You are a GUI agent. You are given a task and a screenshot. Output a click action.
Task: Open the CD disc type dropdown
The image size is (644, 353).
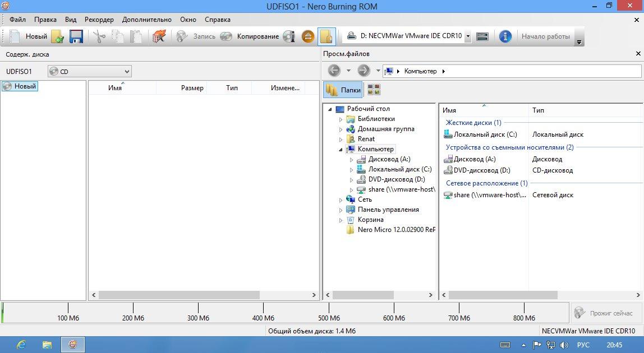click(x=90, y=71)
